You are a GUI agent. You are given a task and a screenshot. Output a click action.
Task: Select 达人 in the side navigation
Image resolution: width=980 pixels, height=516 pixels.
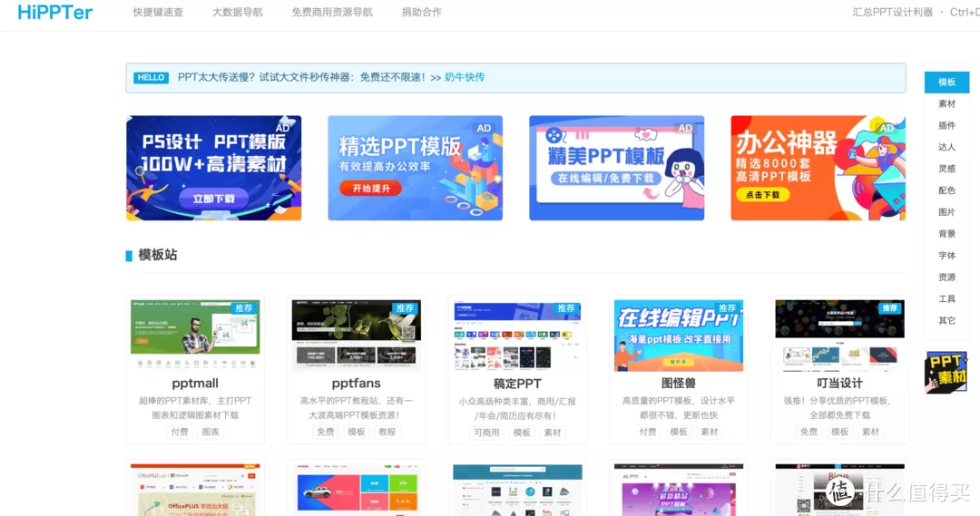point(946,147)
